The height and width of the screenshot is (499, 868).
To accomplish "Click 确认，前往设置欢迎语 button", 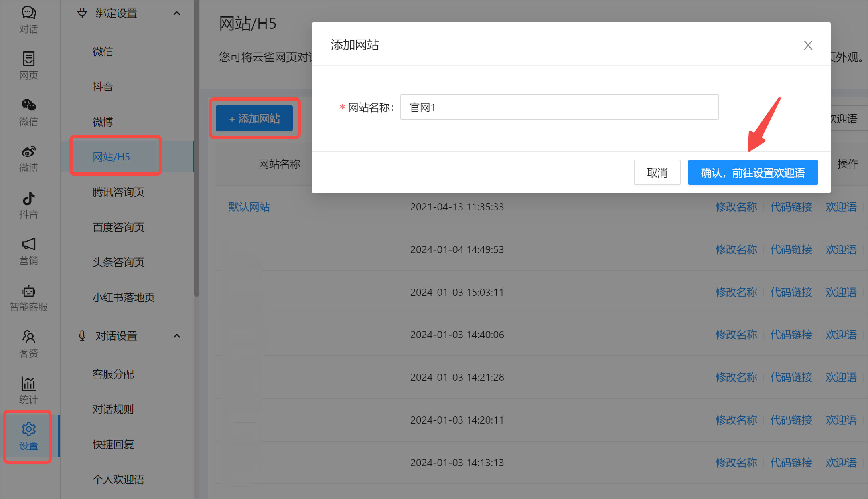I will coord(752,172).
